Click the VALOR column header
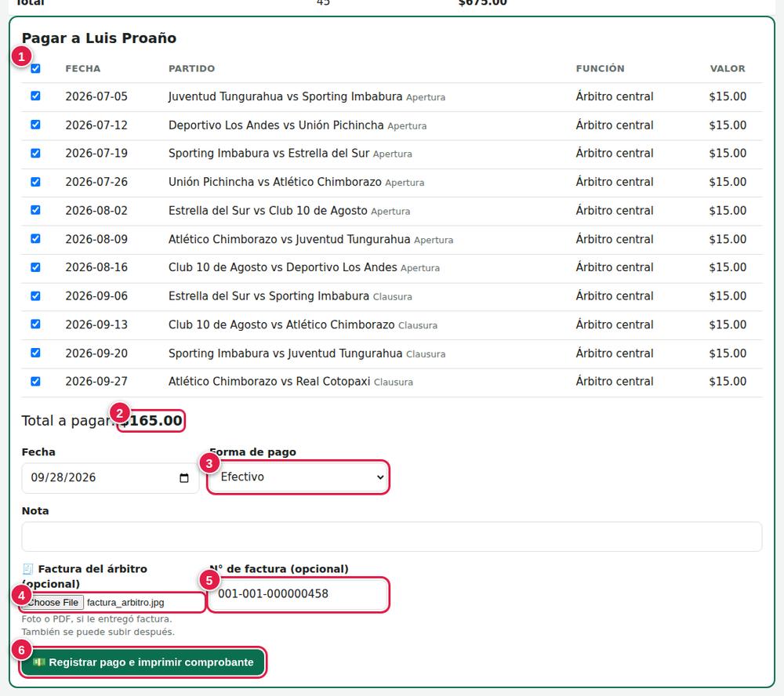 (x=728, y=68)
